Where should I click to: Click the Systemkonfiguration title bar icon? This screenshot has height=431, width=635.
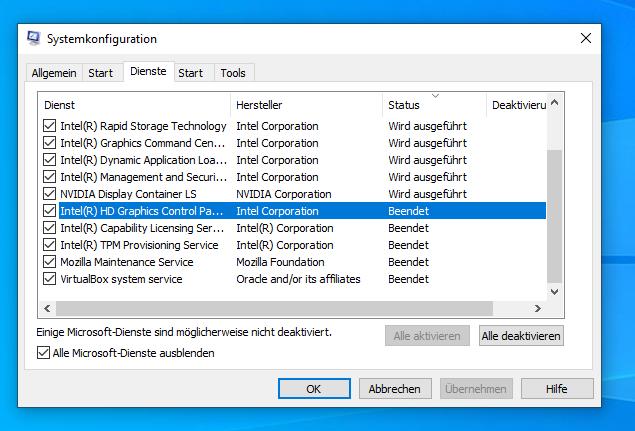[34, 38]
